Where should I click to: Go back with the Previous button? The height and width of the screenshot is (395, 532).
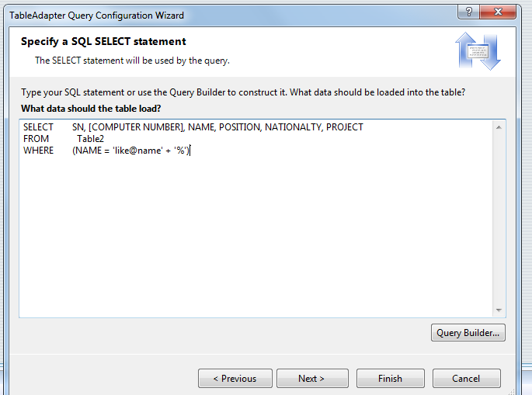coord(235,379)
